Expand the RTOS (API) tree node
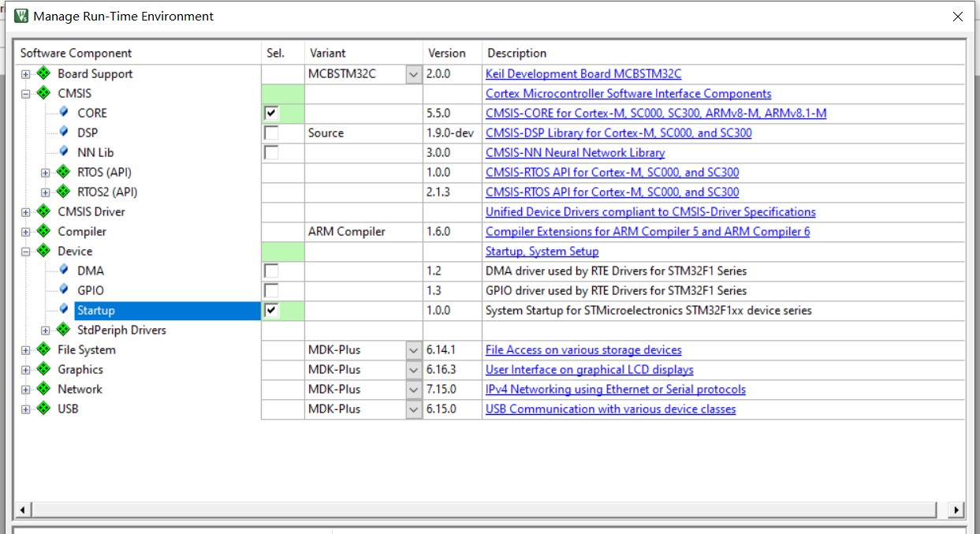Image resolution: width=980 pixels, height=534 pixels. 46,173
